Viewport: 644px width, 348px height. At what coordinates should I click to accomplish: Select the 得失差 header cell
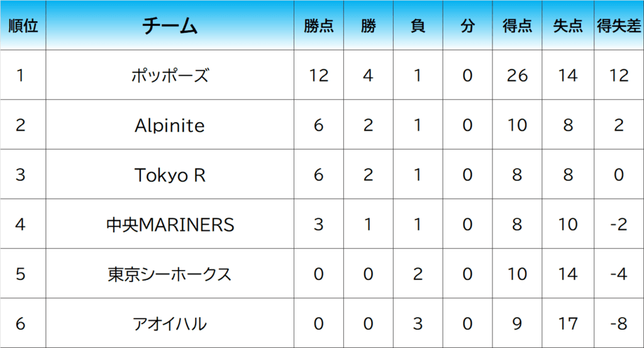619,26
